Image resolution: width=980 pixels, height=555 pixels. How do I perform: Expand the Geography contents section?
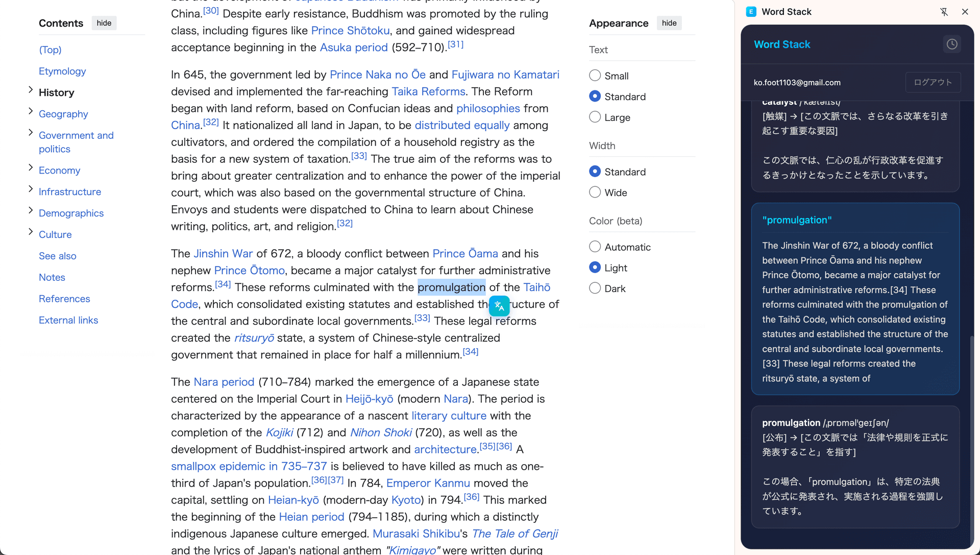(30, 112)
